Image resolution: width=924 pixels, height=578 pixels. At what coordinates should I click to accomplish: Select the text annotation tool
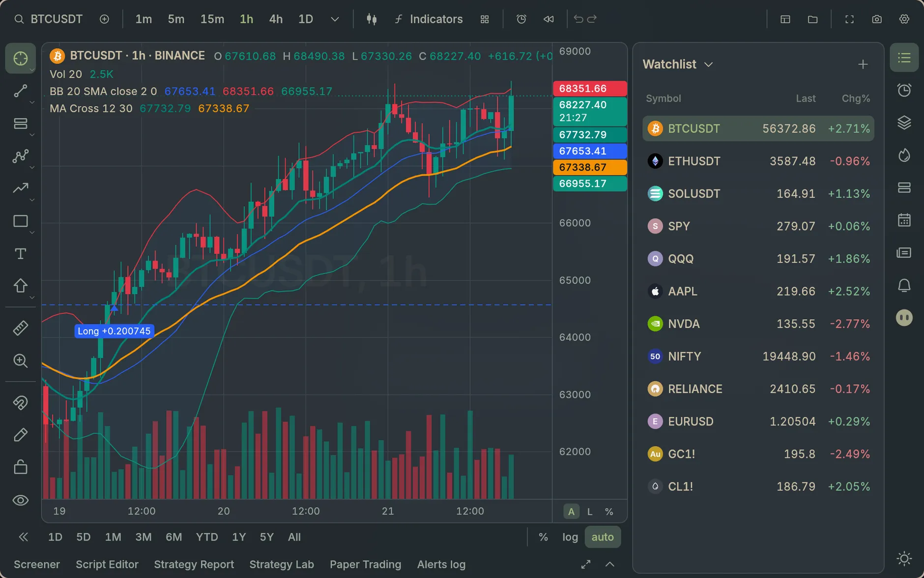pos(21,253)
